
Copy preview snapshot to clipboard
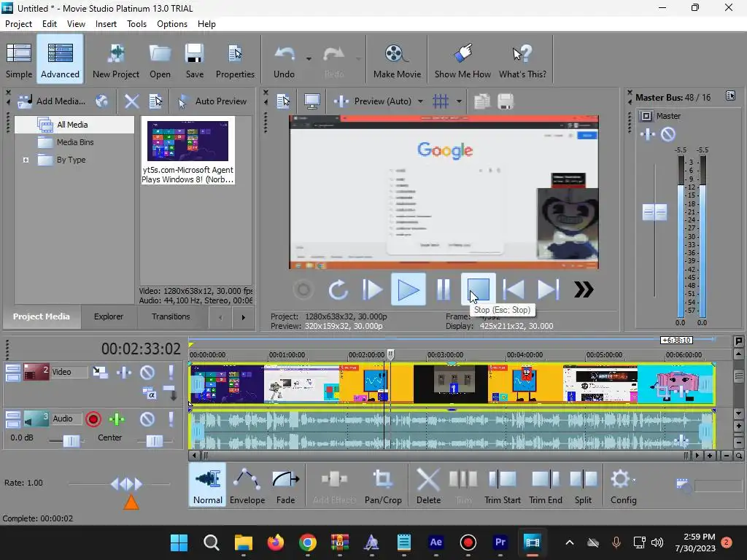coord(482,101)
